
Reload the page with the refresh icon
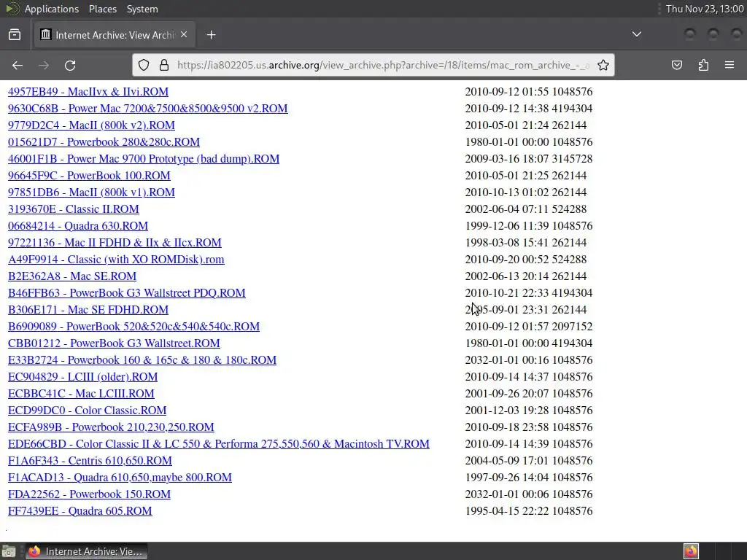[x=70, y=65]
